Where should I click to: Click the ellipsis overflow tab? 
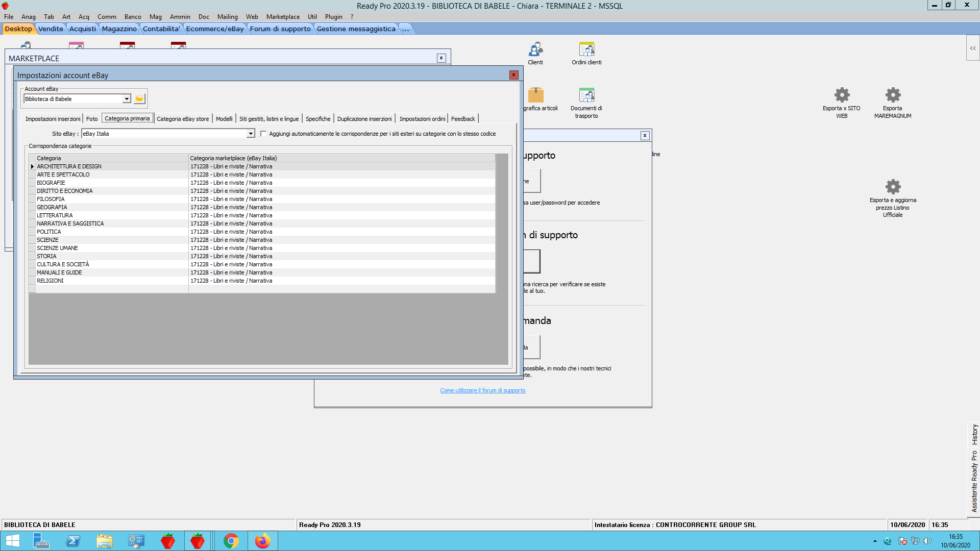[405, 29]
